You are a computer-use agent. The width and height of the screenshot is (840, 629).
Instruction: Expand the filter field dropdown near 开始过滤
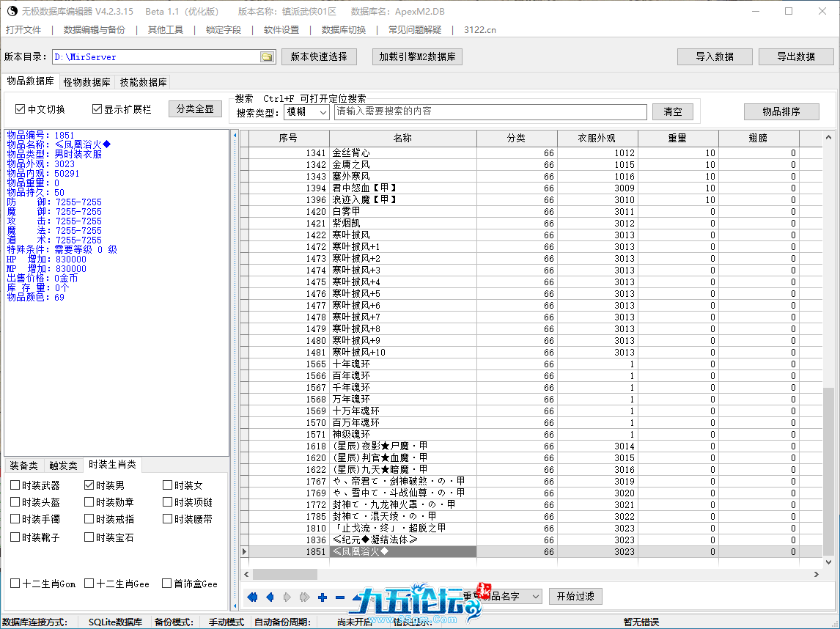[534, 597]
